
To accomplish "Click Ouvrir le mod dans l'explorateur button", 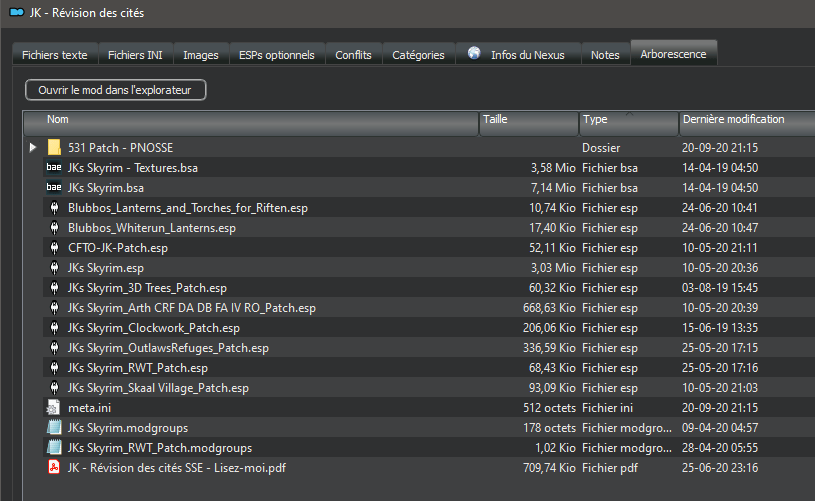I will (x=115, y=90).
